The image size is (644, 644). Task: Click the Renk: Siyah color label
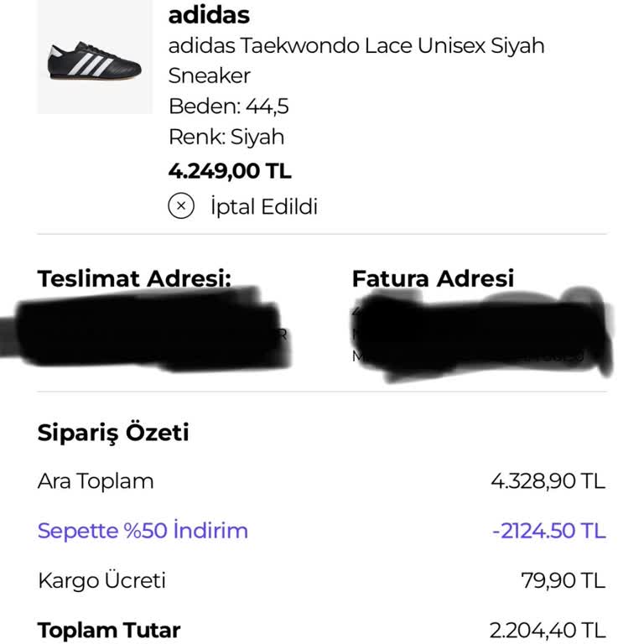coord(226,137)
